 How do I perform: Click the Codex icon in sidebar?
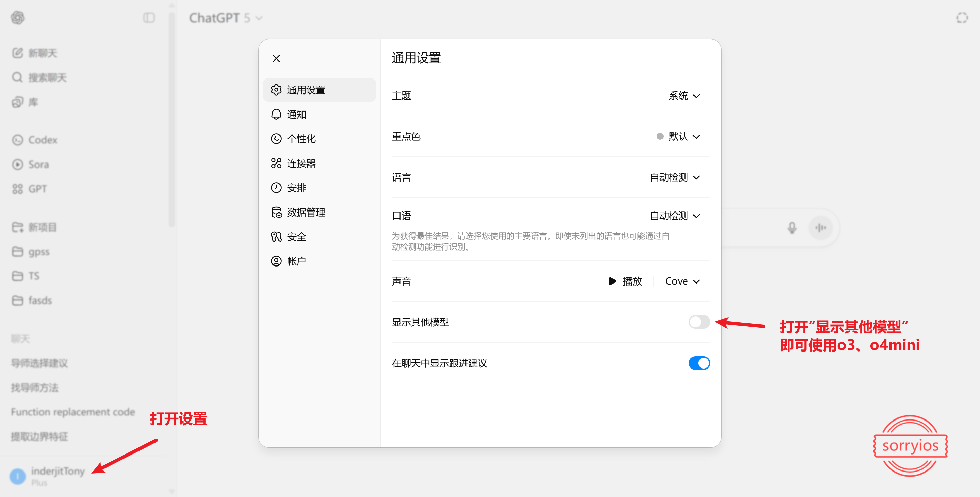point(17,140)
